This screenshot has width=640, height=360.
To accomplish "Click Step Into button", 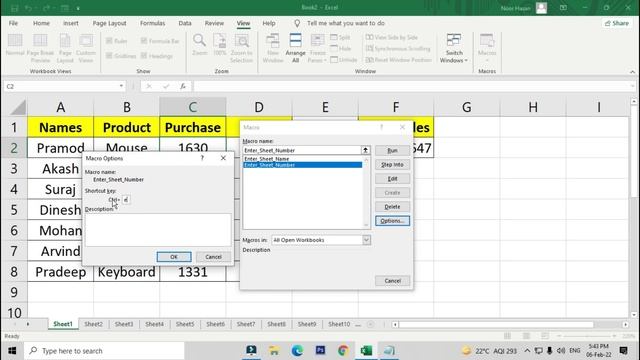I will (392, 164).
